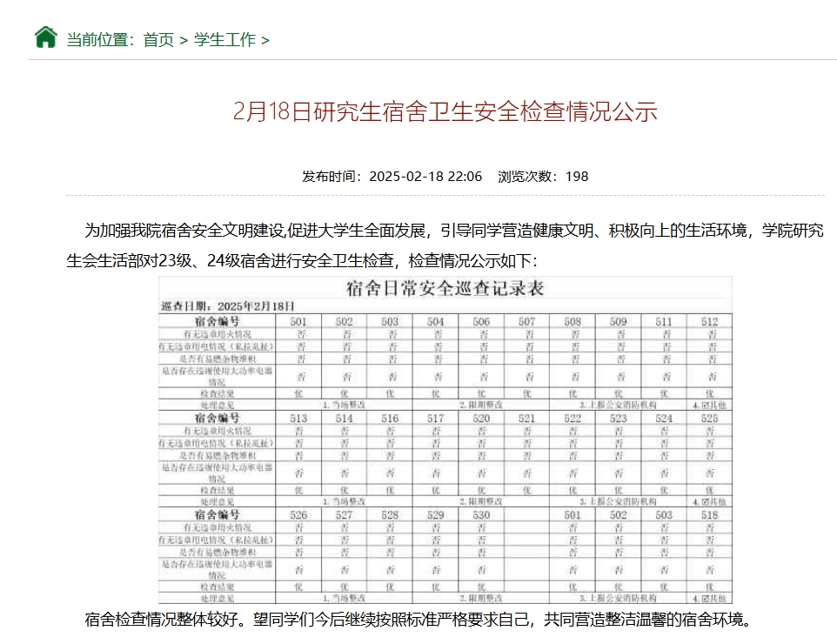The height and width of the screenshot is (644, 837).
Task: Click room number 521 in the table
Action: (x=527, y=419)
